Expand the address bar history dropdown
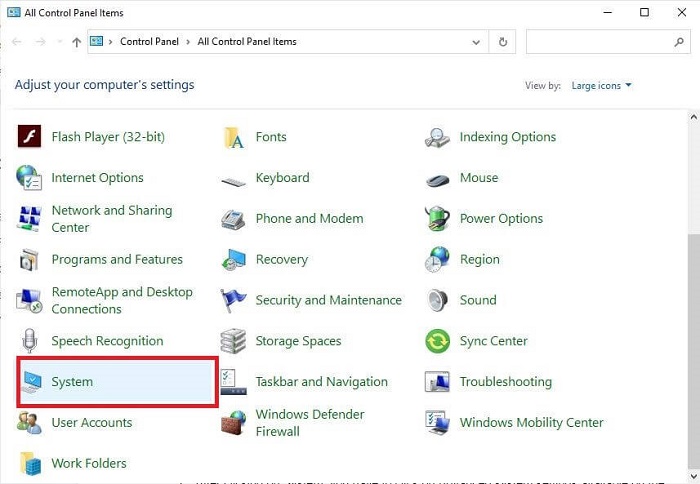 tap(476, 42)
